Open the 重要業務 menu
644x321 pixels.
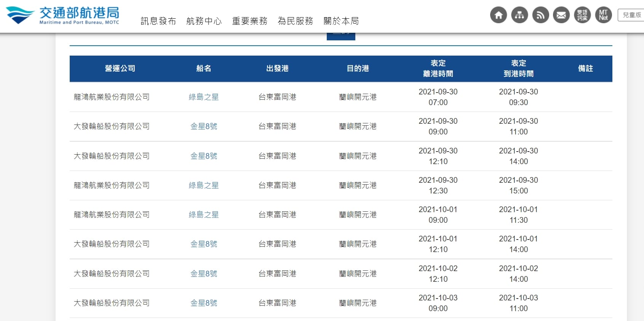250,21
